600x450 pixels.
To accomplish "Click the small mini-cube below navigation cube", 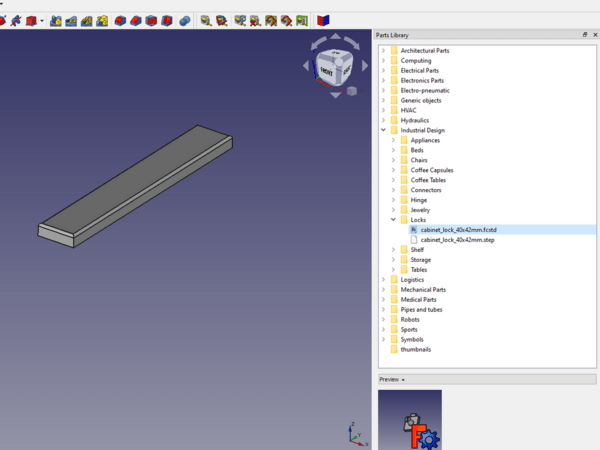I will coord(352,91).
